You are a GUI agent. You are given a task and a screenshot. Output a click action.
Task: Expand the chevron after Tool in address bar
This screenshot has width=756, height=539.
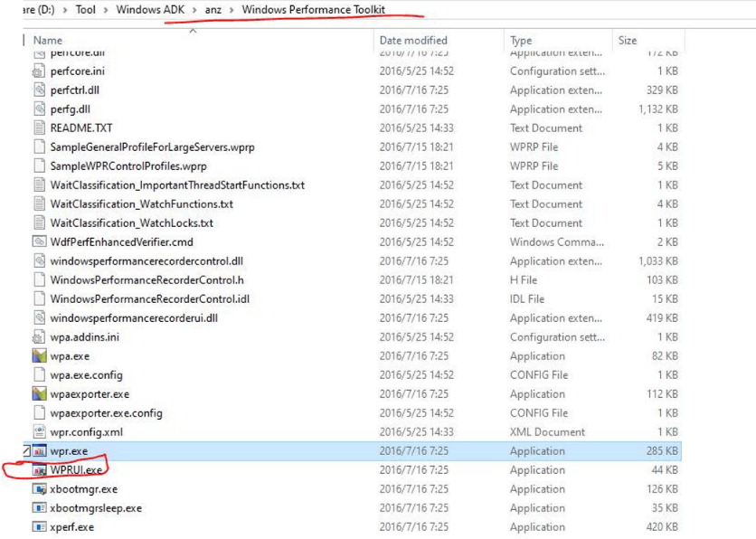[106, 10]
